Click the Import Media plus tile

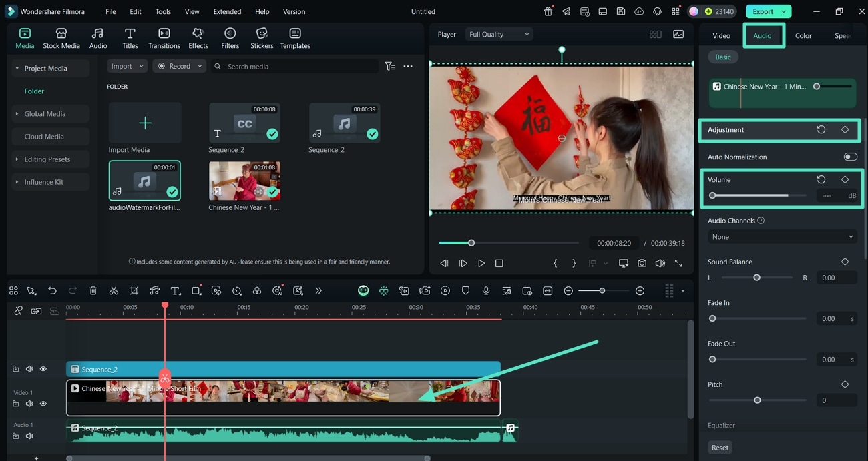(x=145, y=123)
